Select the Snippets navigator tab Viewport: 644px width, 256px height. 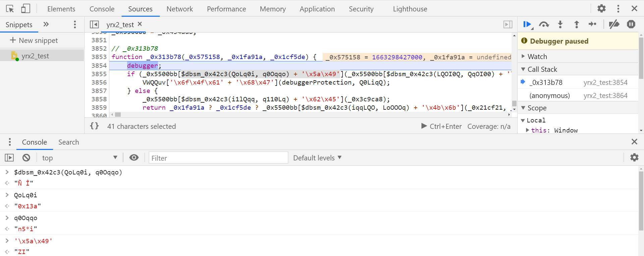point(19,24)
